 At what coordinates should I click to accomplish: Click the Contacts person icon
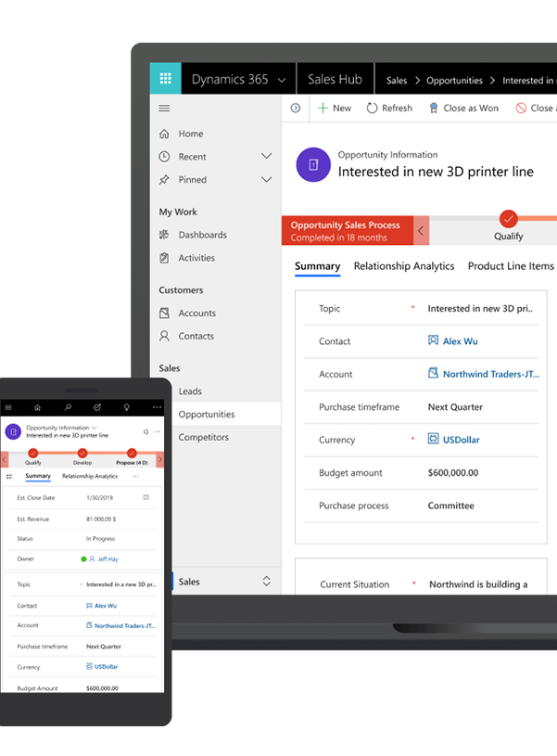[164, 336]
